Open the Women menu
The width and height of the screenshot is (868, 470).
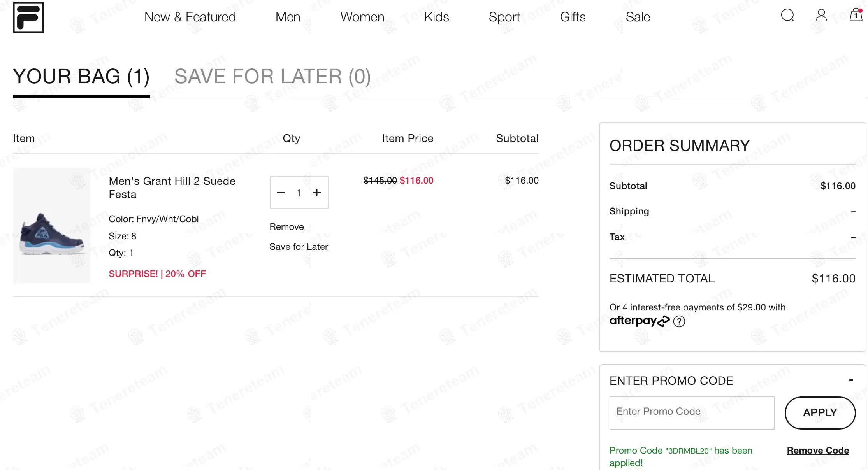tap(362, 17)
